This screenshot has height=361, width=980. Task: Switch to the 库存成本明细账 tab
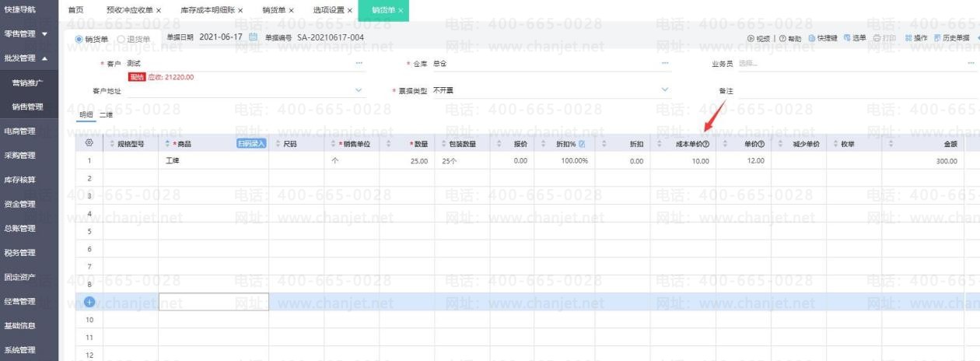(x=206, y=11)
